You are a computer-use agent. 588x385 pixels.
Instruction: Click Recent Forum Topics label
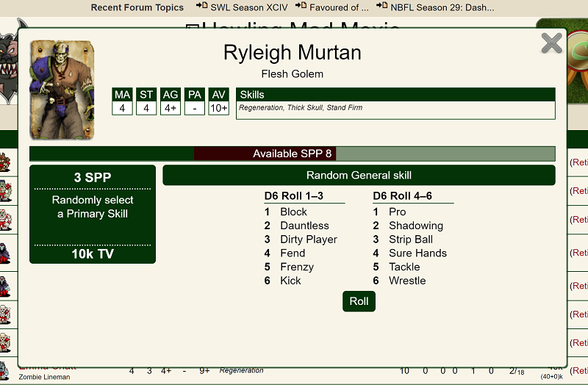coord(137,7)
